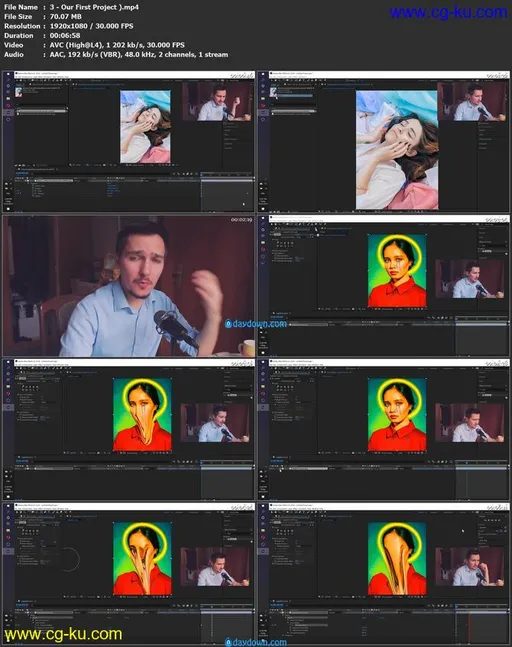
Task: Click the File Size value 70.07 MB
Action: (x=66, y=17)
